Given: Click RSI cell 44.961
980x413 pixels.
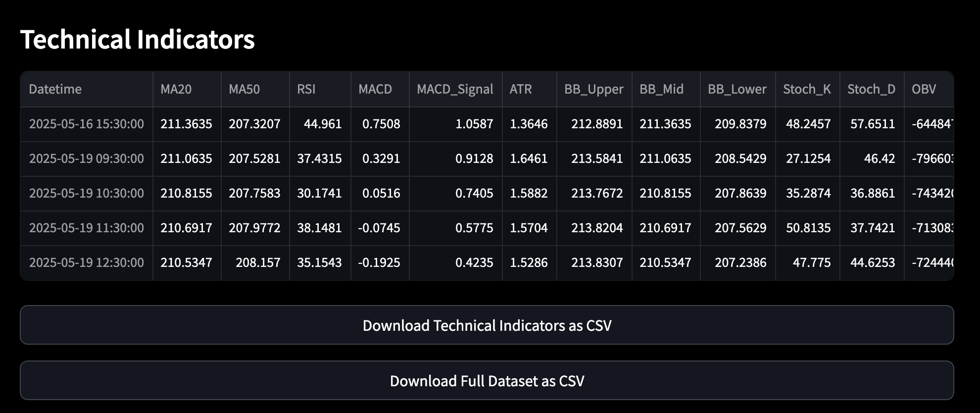Looking at the screenshot, I should 320,124.
